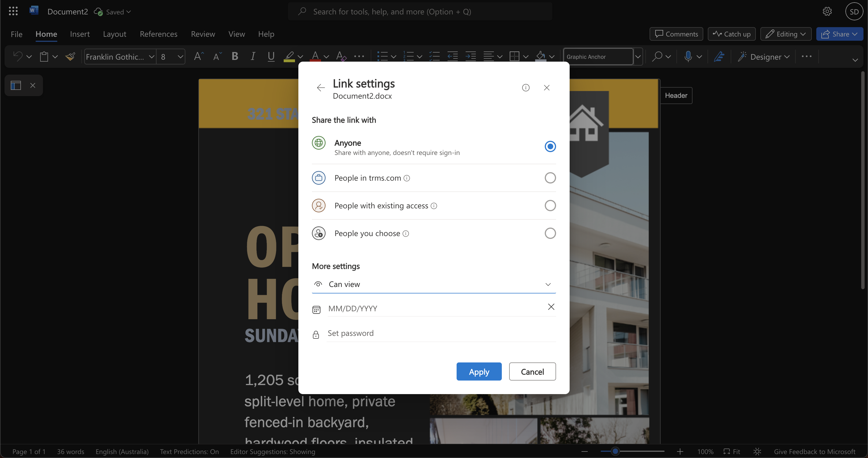Open the font size dropdown
868x458 pixels.
pyautogui.click(x=180, y=57)
